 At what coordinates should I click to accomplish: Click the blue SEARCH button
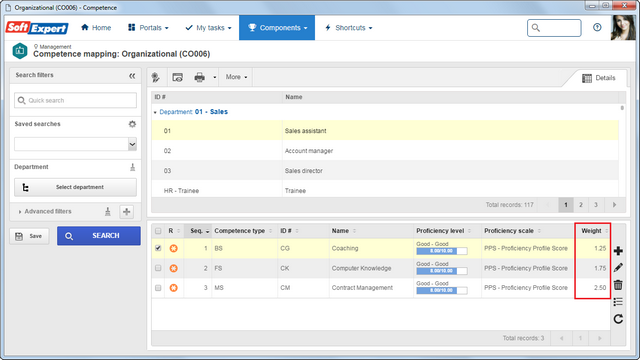[99, 236]
